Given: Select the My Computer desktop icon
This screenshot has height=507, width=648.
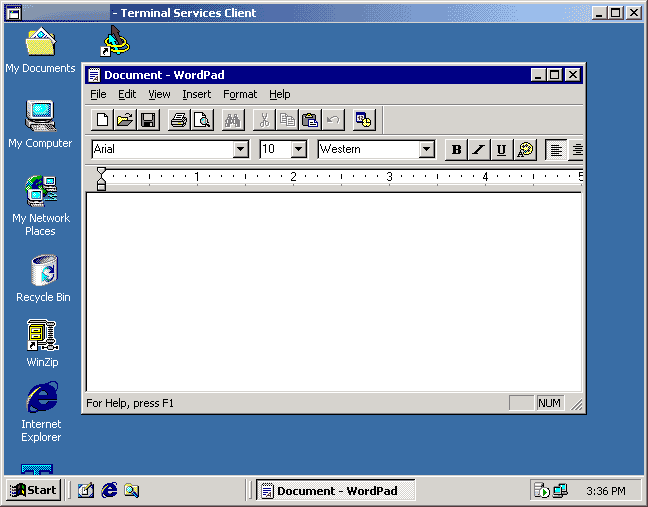Looking at the screenshot, I should click(x=40, y=124).
